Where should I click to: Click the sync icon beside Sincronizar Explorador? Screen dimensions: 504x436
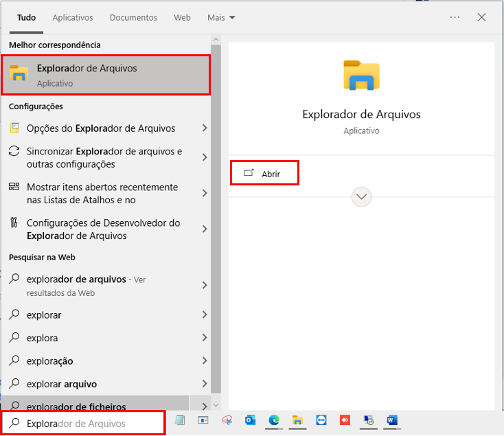pyautogui.click(x=14, y=151)
